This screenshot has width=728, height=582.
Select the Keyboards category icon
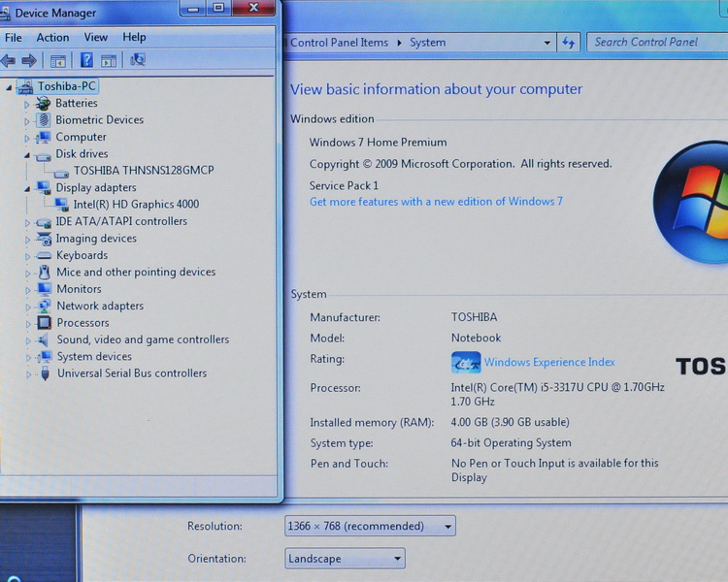(44, 256)
